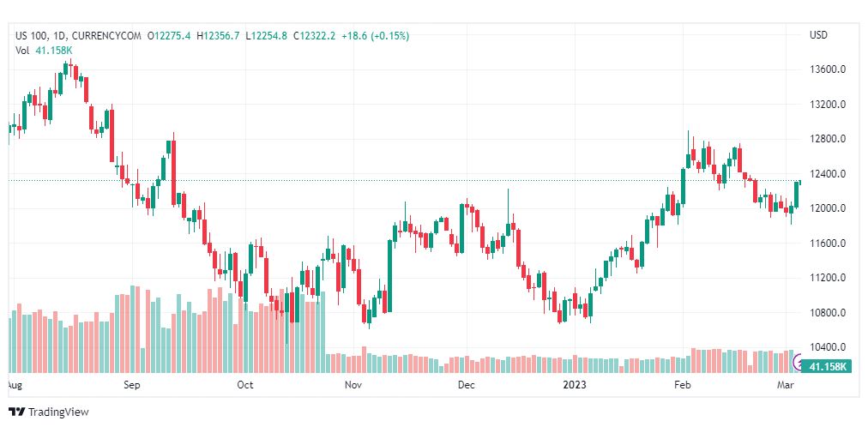Click the USD currency label
This screenshot has width=868, height=427.
pyautogui.click(x=817, y=35)
